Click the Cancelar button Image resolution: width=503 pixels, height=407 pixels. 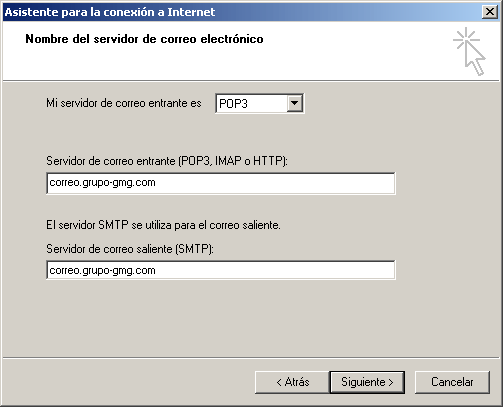pyautogui.click(x=452, y=382)
